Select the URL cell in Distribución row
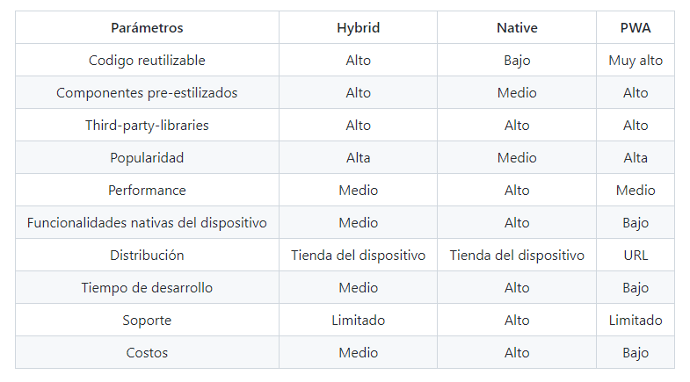This screenshot has width=690, height=382. (635, 255)
